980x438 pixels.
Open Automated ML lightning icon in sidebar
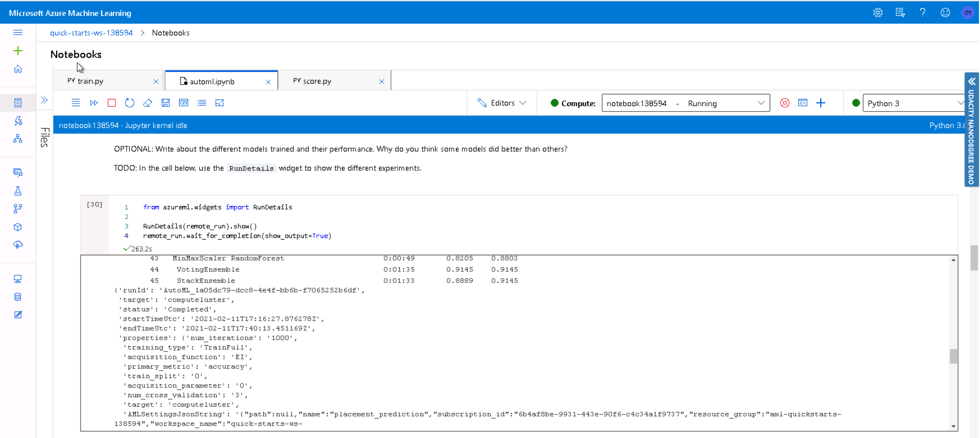18,121
